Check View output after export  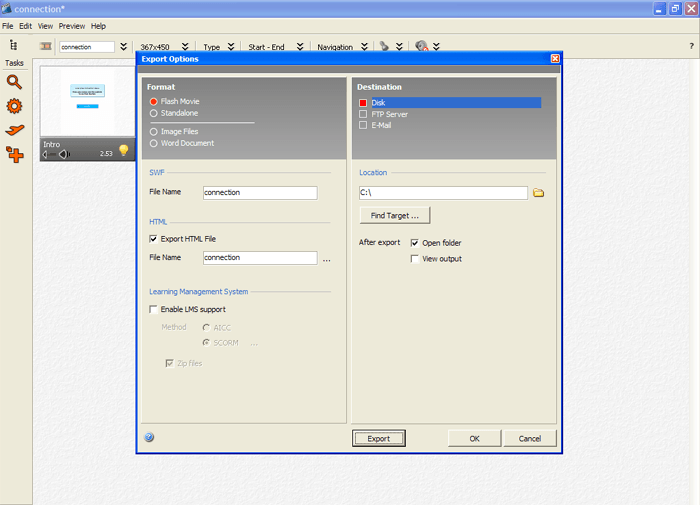coord(415,259)
